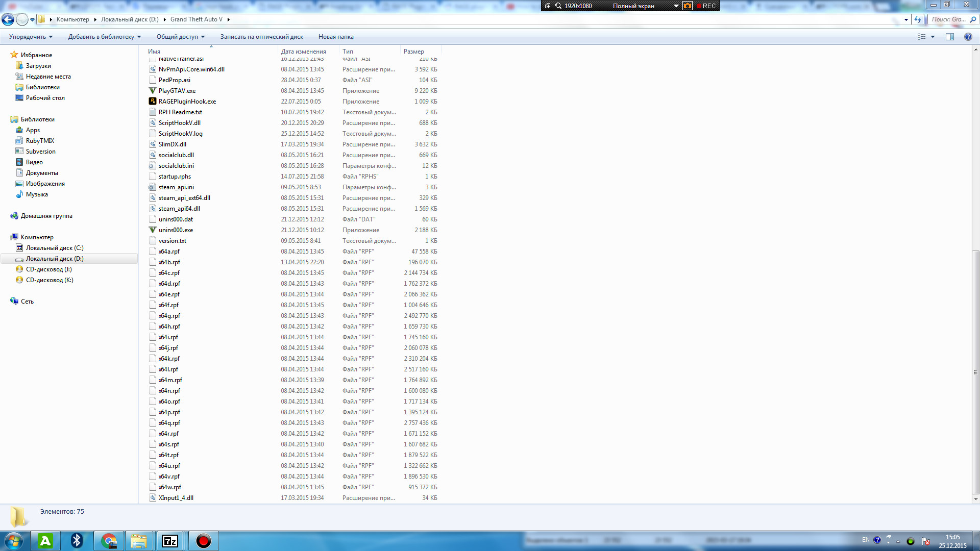Click the search field Поиск: Gra...
This screenshot has height=551, width=980.
coord(949,19)
